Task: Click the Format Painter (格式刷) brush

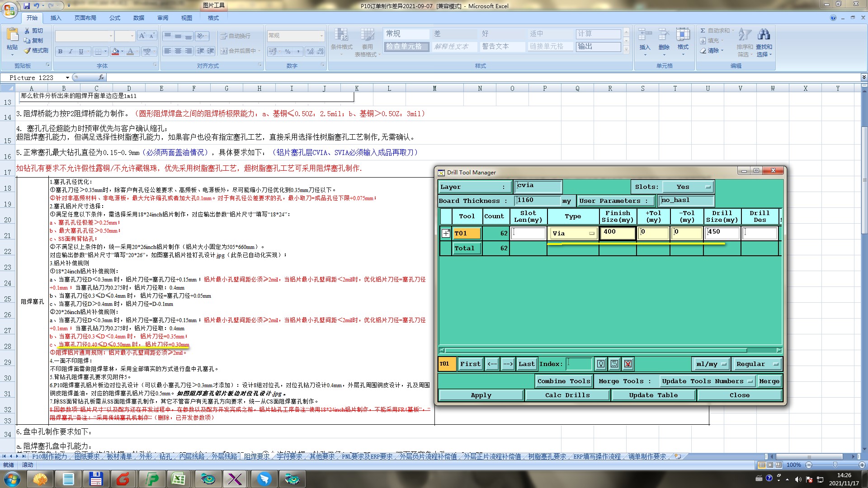Action: pyautogui.click(x=28, y=51)
